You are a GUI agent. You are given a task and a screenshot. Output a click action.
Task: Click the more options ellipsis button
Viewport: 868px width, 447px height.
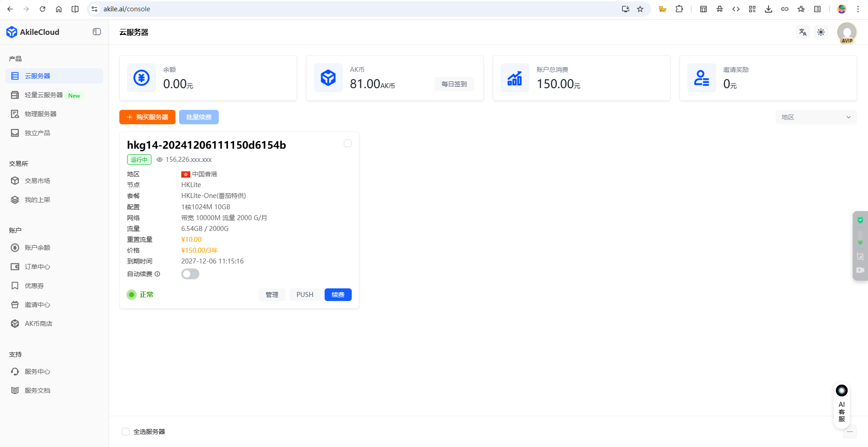click(x=850, y=432)
